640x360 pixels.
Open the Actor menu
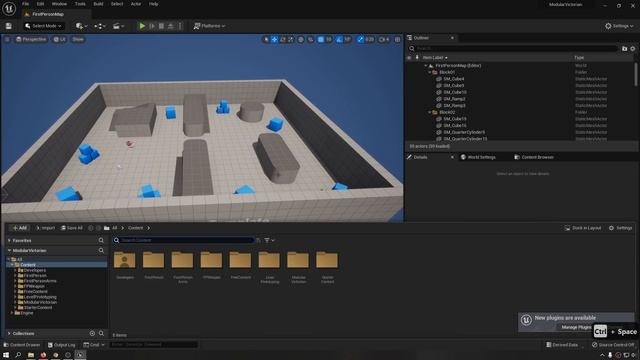tap(136, 4)
